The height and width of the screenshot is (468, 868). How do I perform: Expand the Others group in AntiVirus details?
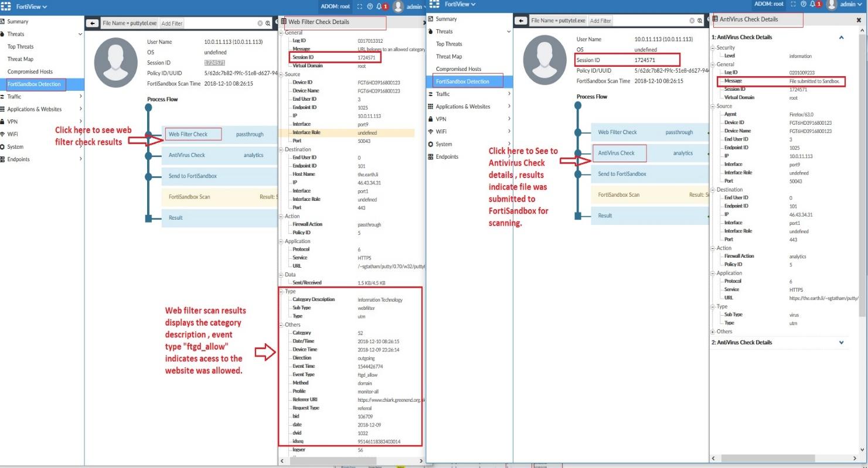click(713, 332)
